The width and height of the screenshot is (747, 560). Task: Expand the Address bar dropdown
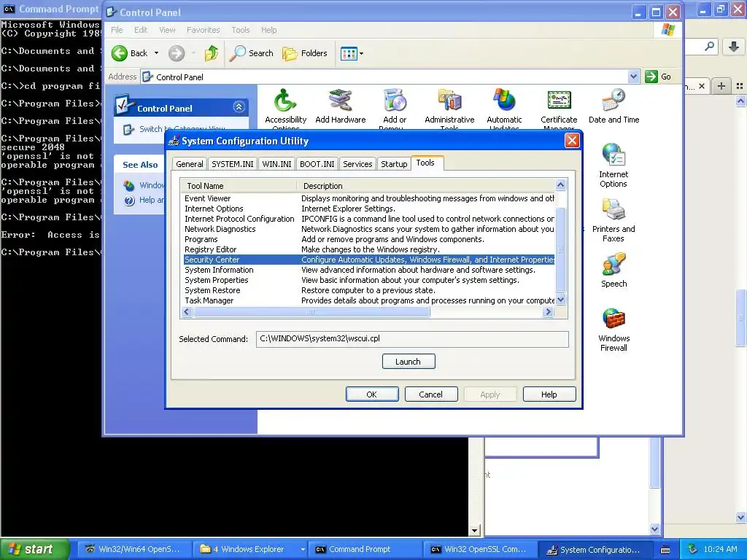pyautogui.click(x=633, y=76)
